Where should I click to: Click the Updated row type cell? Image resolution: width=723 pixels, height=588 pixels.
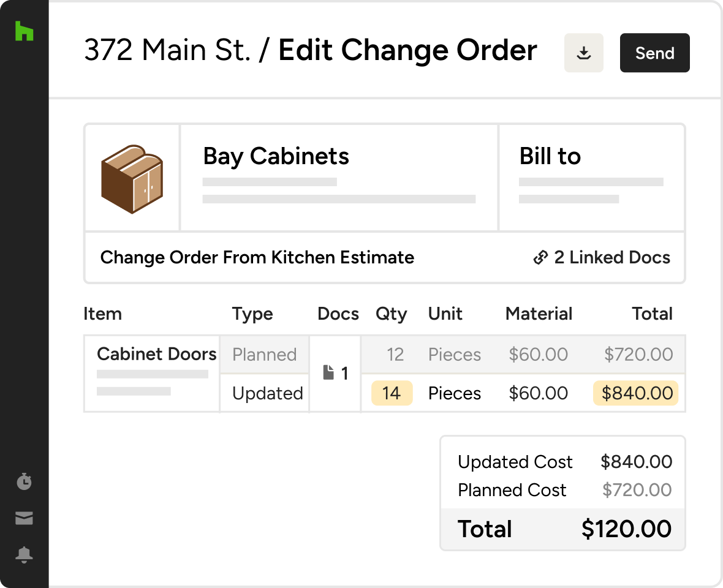pos(265,393)
